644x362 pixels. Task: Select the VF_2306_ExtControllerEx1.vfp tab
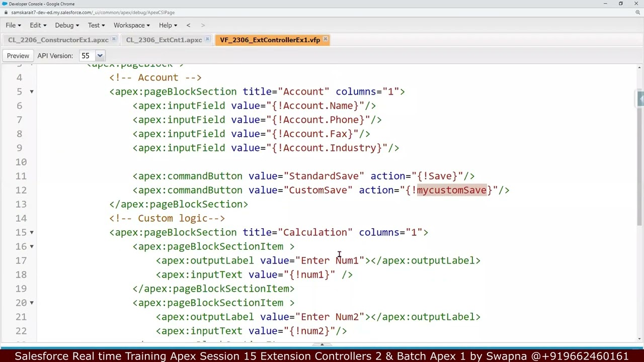(270, 40)
